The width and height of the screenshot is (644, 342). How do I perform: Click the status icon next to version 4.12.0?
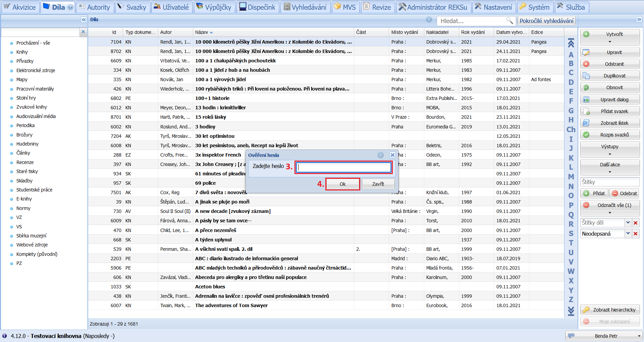point(4,336)
